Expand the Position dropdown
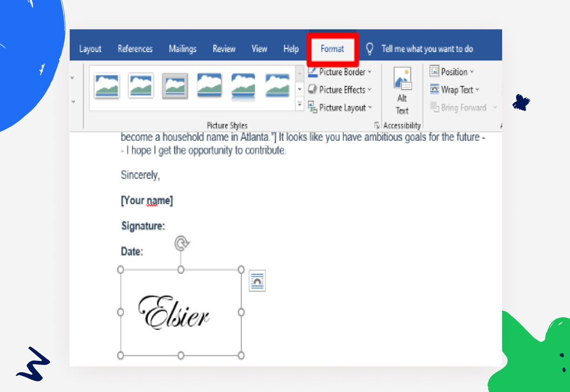The image size is (570, 392). [452, 72]
